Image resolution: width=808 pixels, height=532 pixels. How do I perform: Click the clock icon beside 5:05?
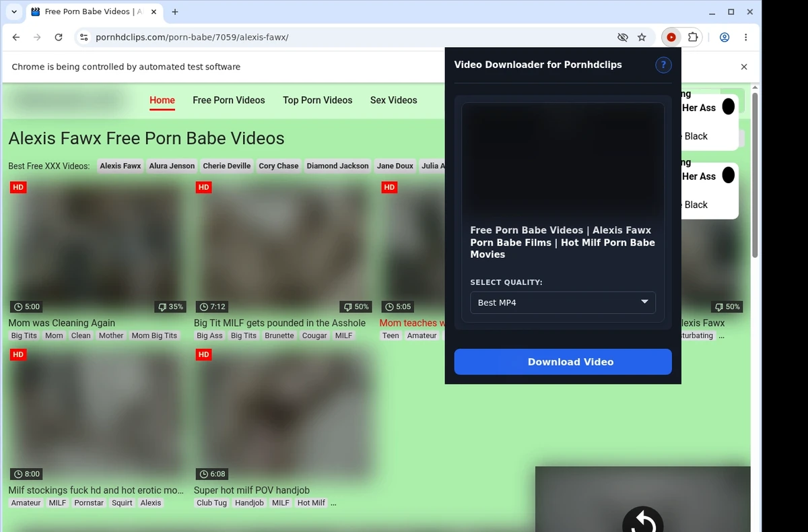click(x=390, y=306)
